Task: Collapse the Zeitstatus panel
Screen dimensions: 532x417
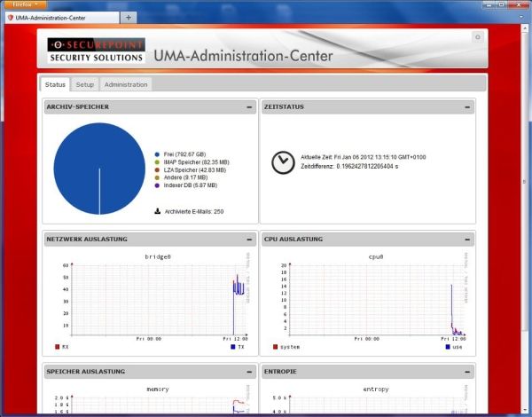Action: click(467, 107)
